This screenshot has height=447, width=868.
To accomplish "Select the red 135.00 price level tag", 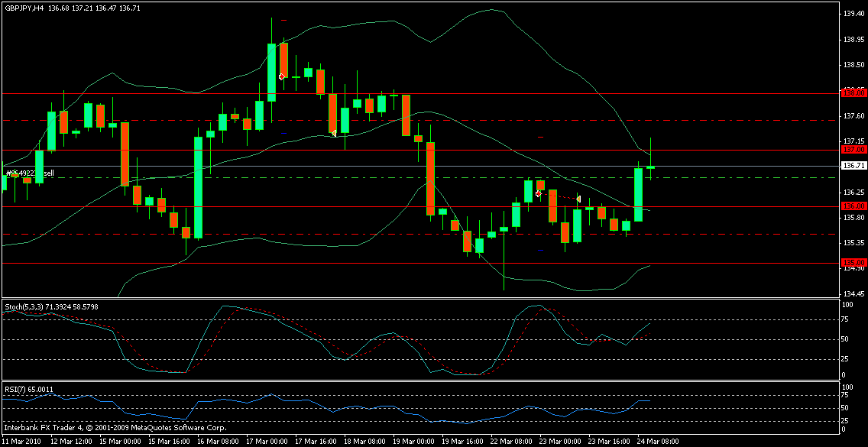I will (x=852, y=263).
